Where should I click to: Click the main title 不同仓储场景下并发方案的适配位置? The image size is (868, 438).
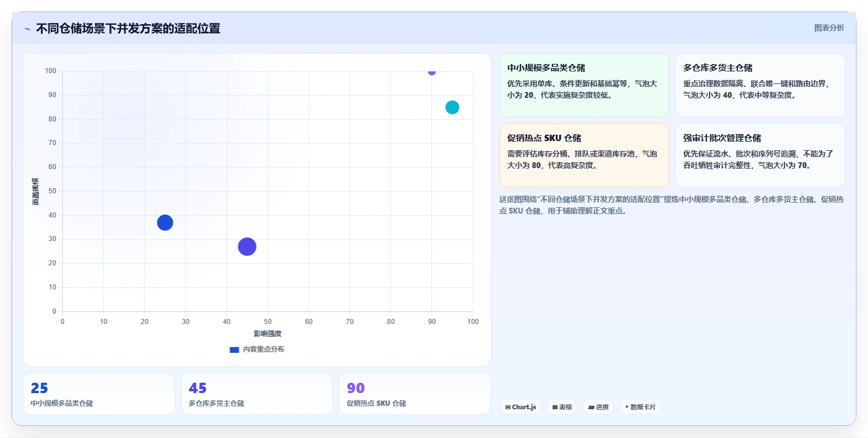point(128,28)
